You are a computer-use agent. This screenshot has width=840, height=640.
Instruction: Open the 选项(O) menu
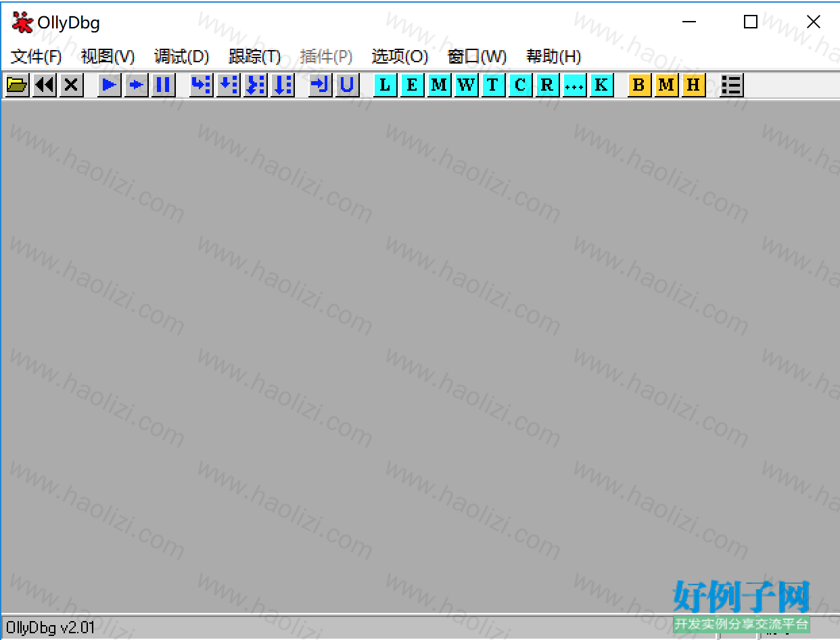click(400, 56)
